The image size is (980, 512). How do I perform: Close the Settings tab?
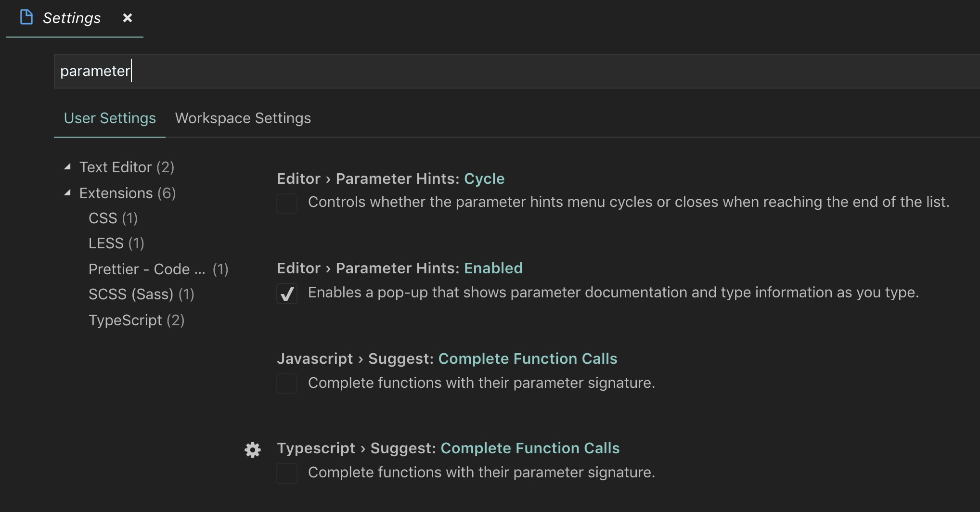pos(127,18)
